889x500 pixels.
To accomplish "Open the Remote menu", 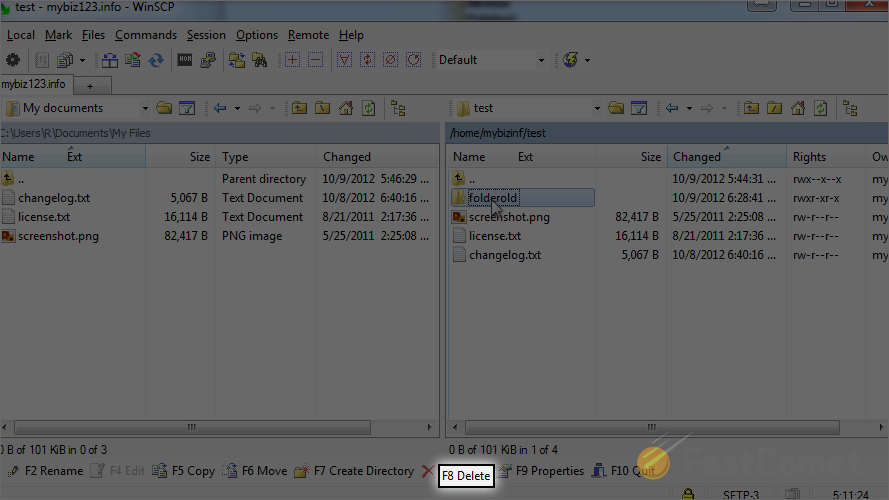I will [308, 35].
